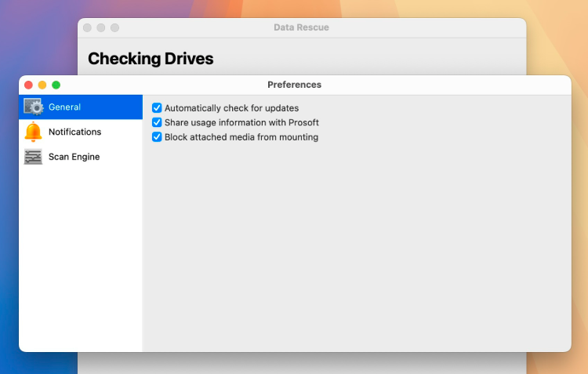Open the Notifications preferences section
588x374 pixels.
click(81, 132)
